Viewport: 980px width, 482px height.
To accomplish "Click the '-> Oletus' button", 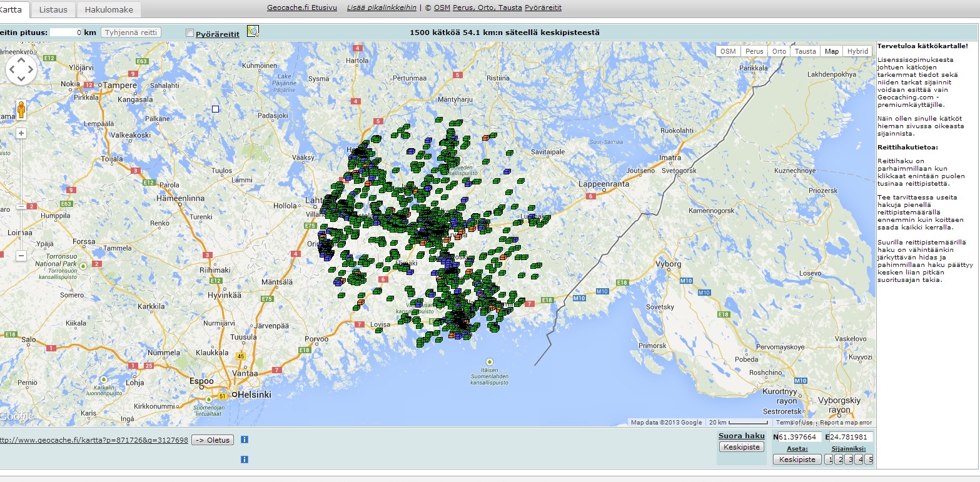I will 213,439.
